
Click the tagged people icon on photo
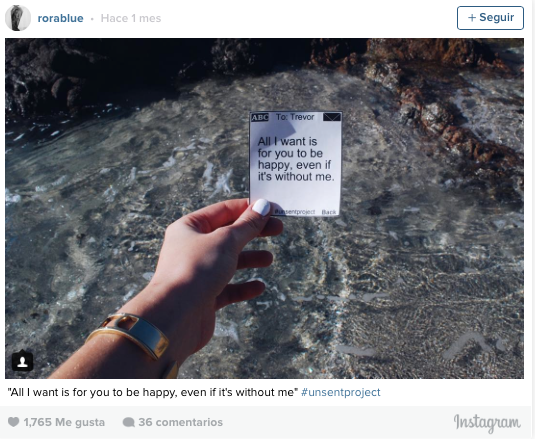pos(23,361)
